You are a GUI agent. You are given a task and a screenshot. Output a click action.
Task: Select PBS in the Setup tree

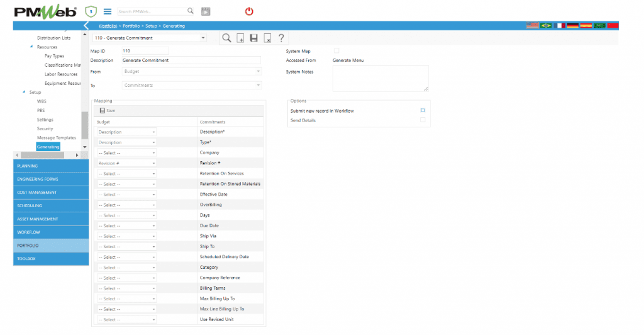(x=41, y=110)
